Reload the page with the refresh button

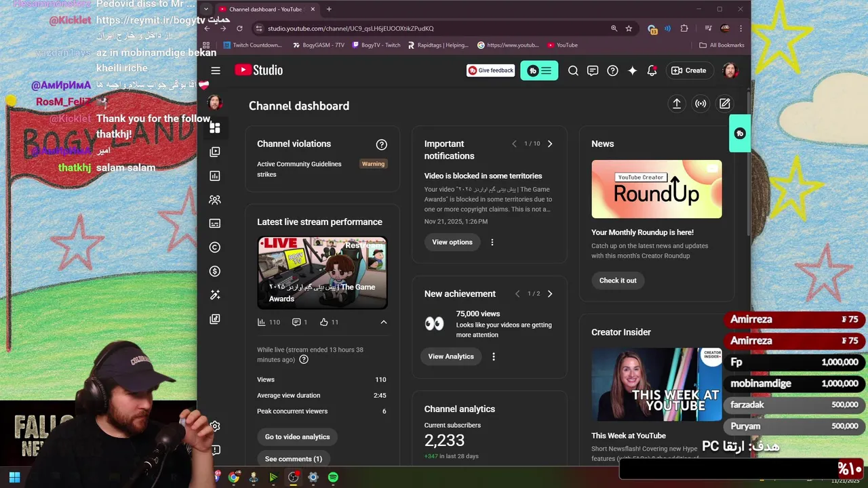239,28
